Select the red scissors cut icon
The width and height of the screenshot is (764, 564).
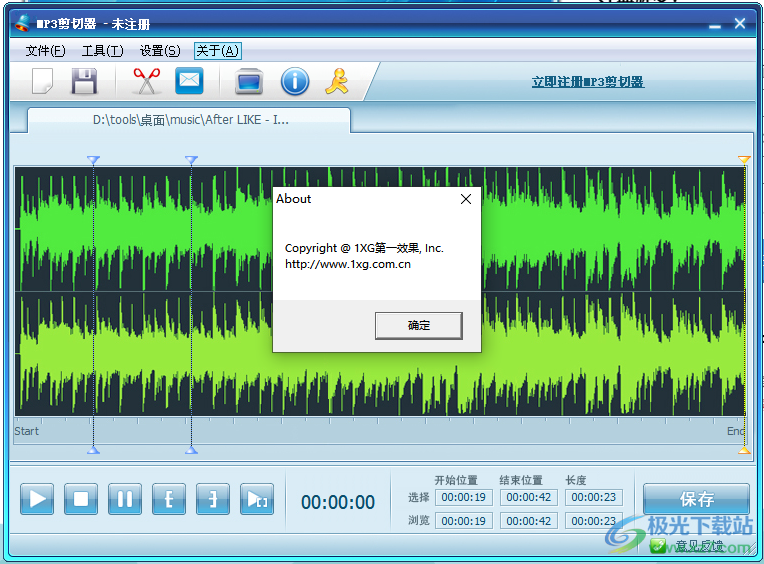(x=147, y=81)
